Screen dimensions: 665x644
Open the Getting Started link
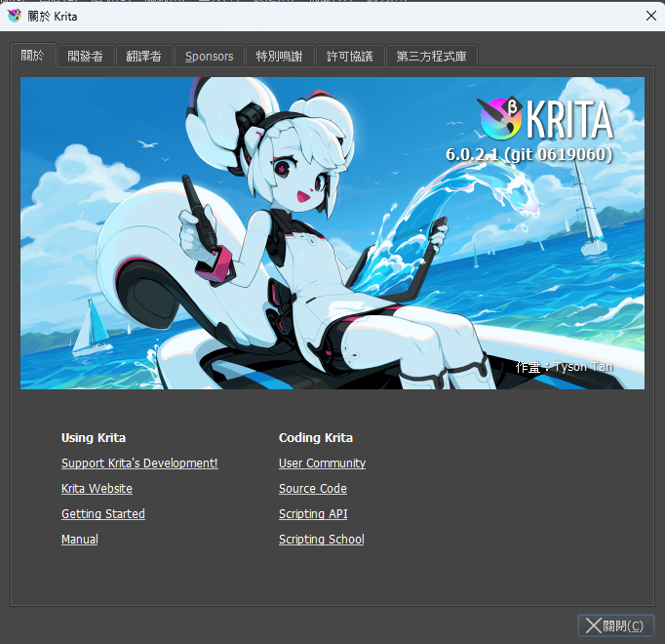pyautogui.click(x=103, y=514)
